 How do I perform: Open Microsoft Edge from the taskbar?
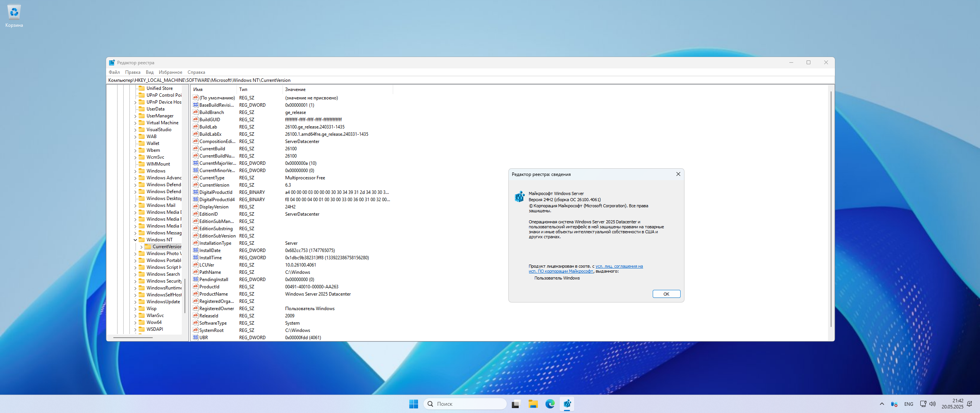(550, 404)
